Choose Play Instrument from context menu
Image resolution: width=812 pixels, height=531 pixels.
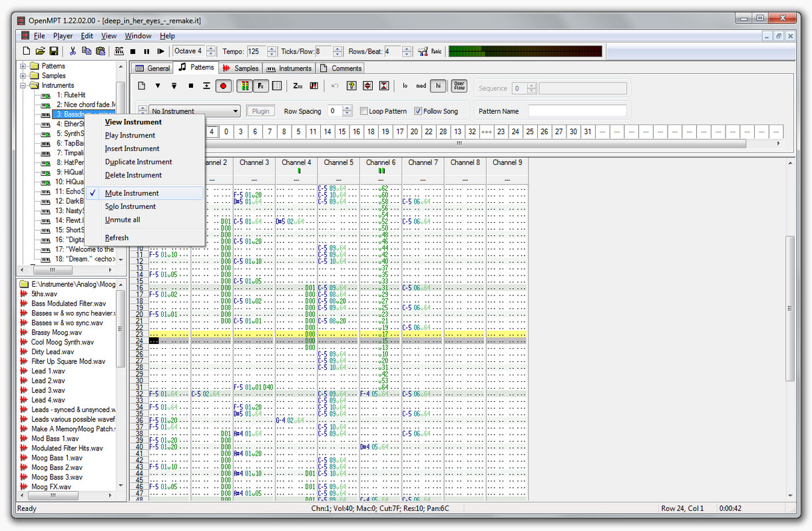coord(144,135)
